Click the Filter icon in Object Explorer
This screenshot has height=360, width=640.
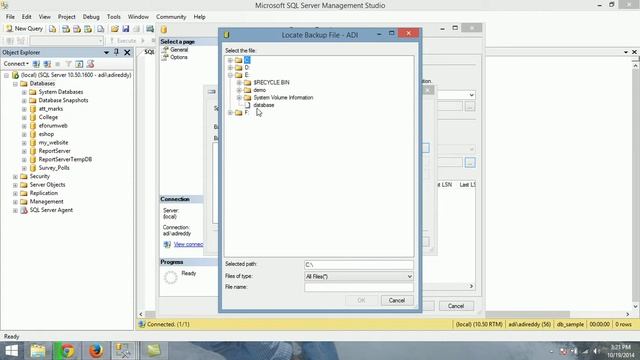(69, 64)
